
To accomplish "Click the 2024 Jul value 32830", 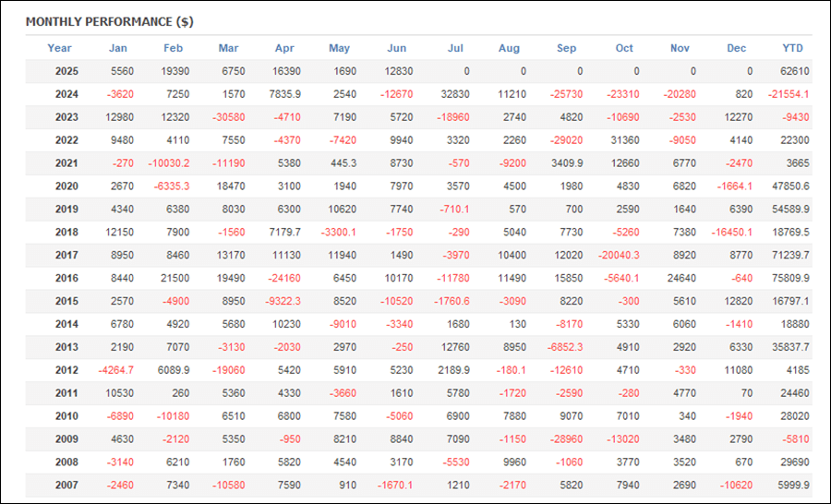I will 455,94.
